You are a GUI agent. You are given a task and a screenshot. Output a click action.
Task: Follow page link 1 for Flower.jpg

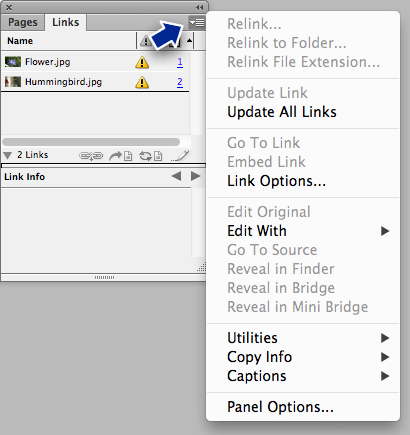click(180, 62)
